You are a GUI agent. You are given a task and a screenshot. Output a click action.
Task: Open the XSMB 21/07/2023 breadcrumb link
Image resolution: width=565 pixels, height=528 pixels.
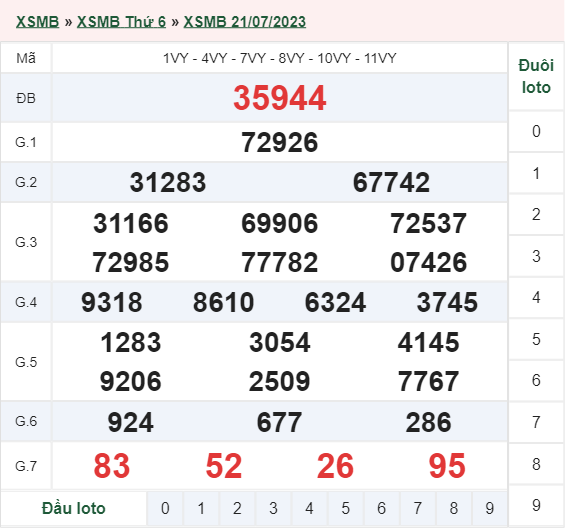(245, 22)
